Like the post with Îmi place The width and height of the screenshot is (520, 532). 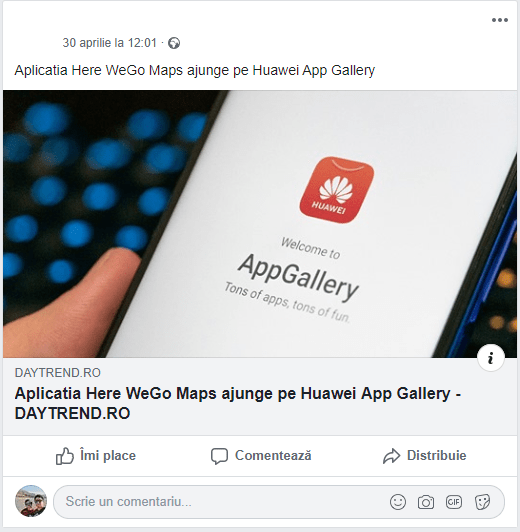[96, 456]
